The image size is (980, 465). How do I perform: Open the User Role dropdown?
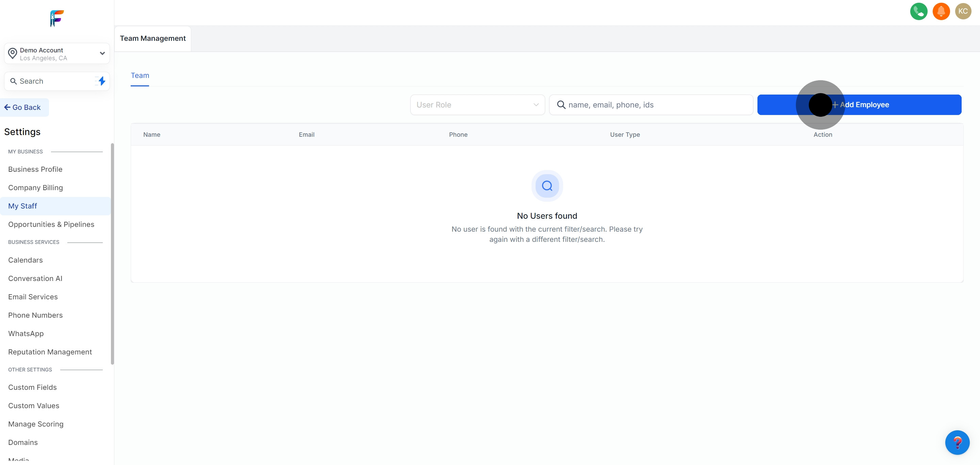[477, 104]
